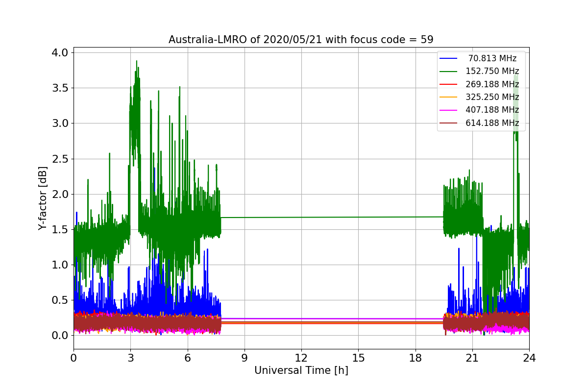The width and height of the screenshot is (588, 392).
Task: Click the Universal Time [h] axis label
Action: [x=301, y=370]
